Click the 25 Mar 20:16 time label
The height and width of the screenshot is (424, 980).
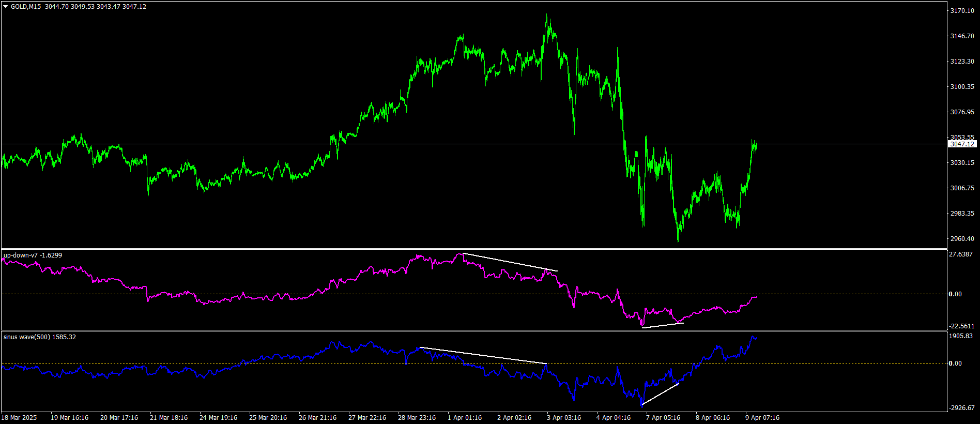pyautogui.click(x=268, y=418)
